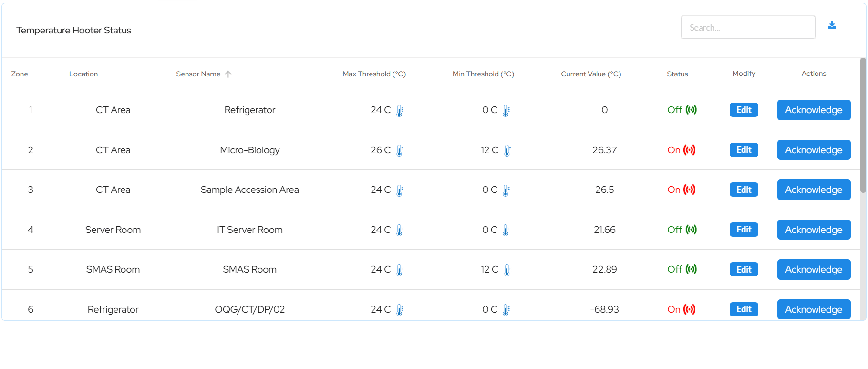
Task: Click the table's vertical scrollbar
Action: pyautogui.click(x=863, y=126)
